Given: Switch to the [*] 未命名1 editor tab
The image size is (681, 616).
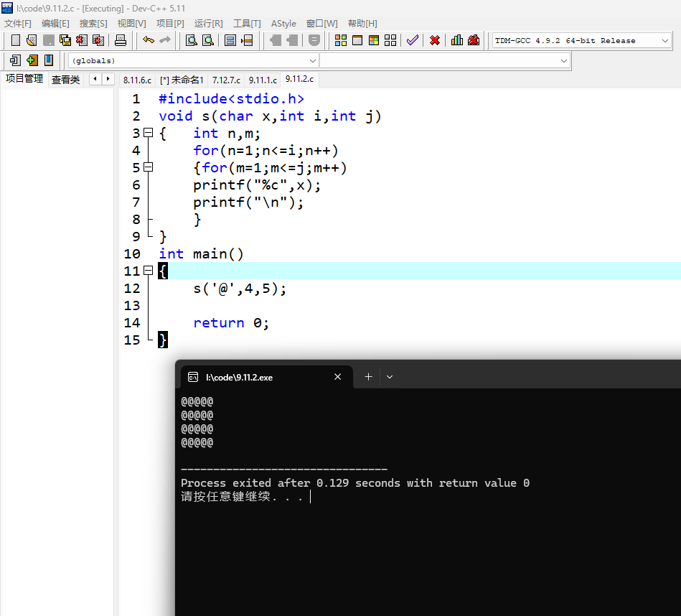Looking at the screenshot, I should pyautogui.click(x=182, y=80).
